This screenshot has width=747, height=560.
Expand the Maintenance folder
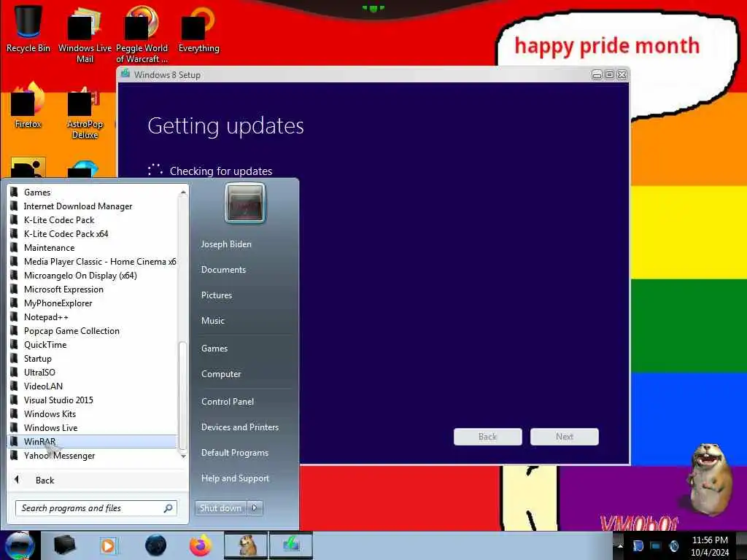click(93, 248)
